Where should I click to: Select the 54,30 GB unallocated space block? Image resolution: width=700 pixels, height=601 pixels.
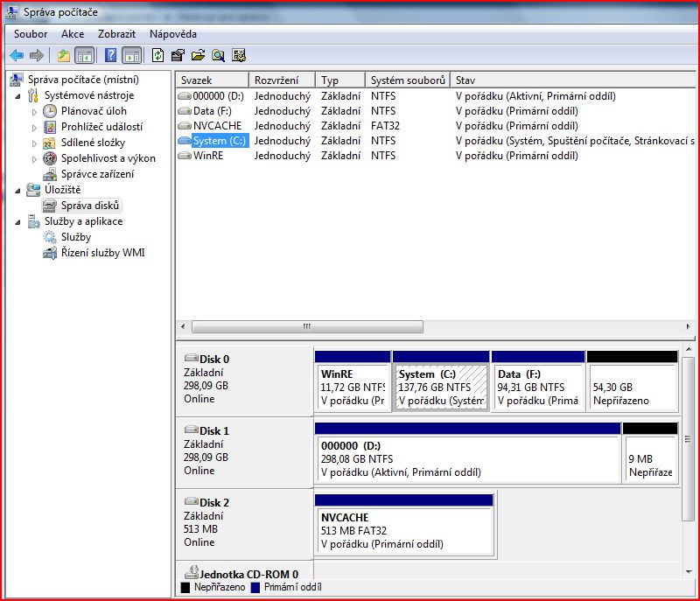tap(632, 387)
